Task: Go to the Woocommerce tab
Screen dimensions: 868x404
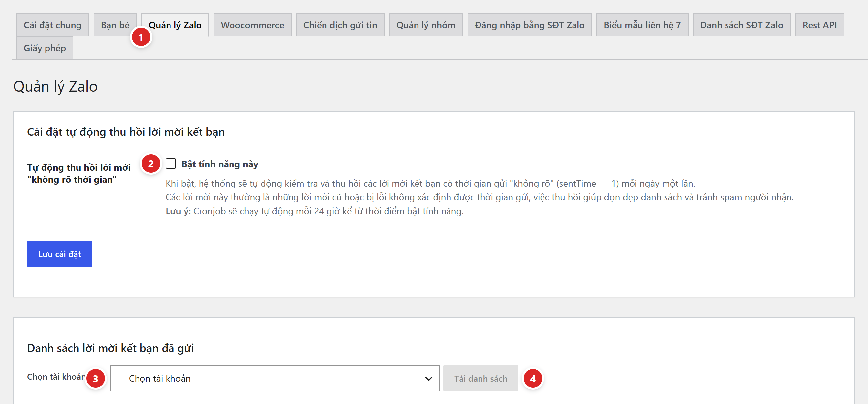Action: pos(252,25)
